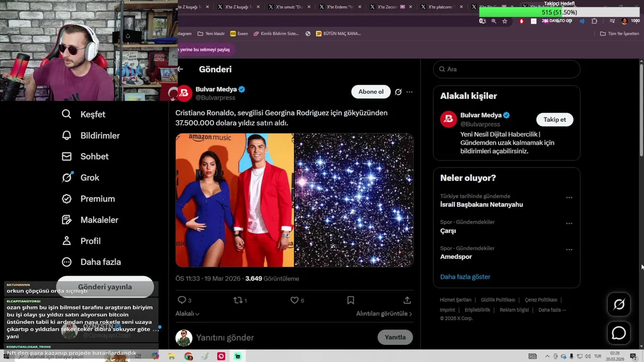Click the Ara search field
The width and height of the screenshot is (644, 362).
coord(507,69)
